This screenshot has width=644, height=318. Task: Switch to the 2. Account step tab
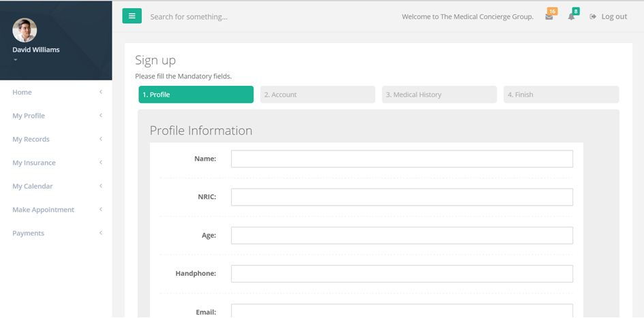coord(318,95)
